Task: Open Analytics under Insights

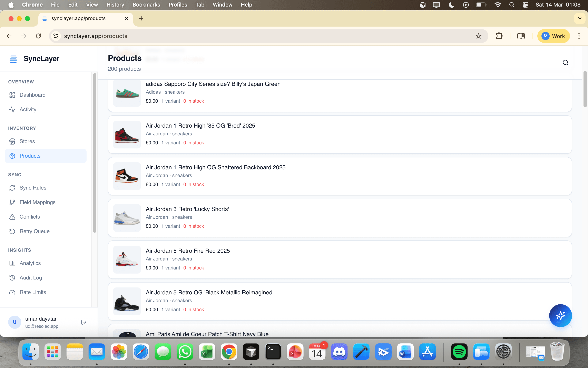Action: pyautogui.click(x=46, y=263)
